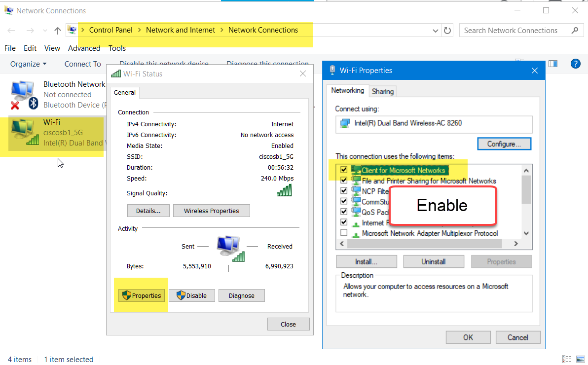Toggle the QoS Packet Scheduler checkbox
This screenshot has height=365, width=588.
343,212
